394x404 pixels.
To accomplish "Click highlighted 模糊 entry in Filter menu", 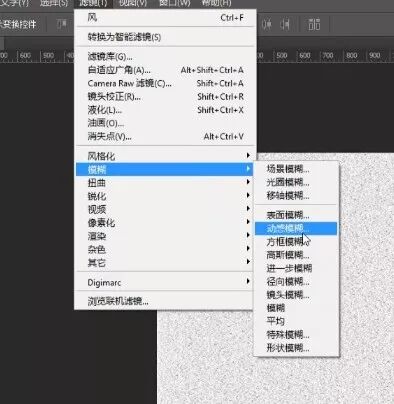I will pyautogui.click(x=165, y=169).
